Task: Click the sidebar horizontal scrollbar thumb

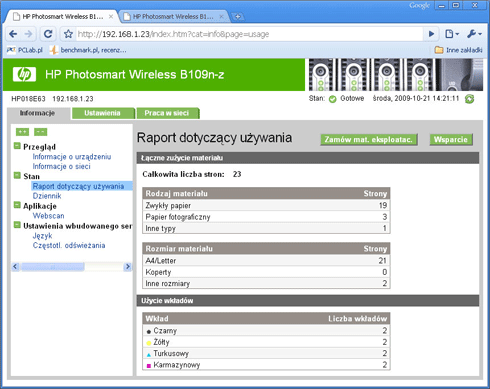Action: pyautogui.click(x=52, y=267)
